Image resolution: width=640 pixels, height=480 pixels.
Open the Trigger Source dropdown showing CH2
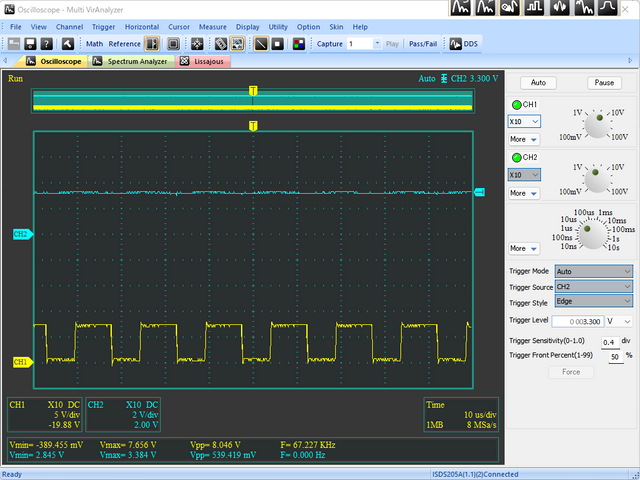point(593,286)
